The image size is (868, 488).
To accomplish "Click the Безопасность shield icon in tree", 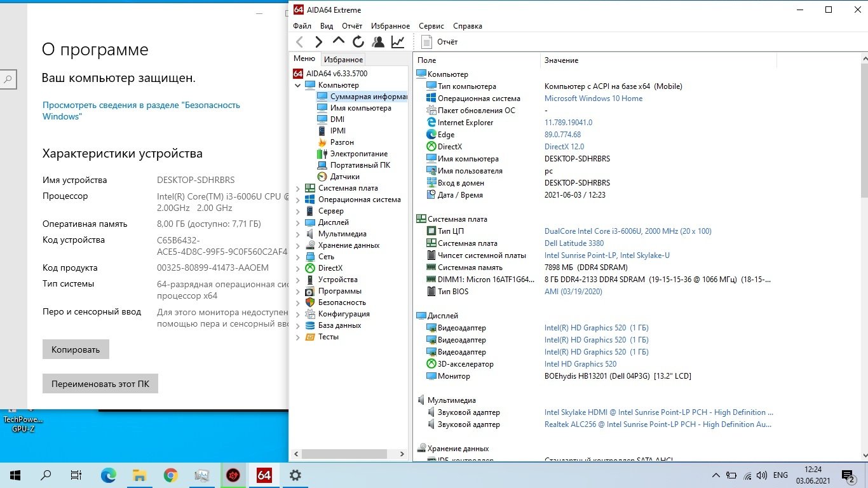I will (310, 302).
